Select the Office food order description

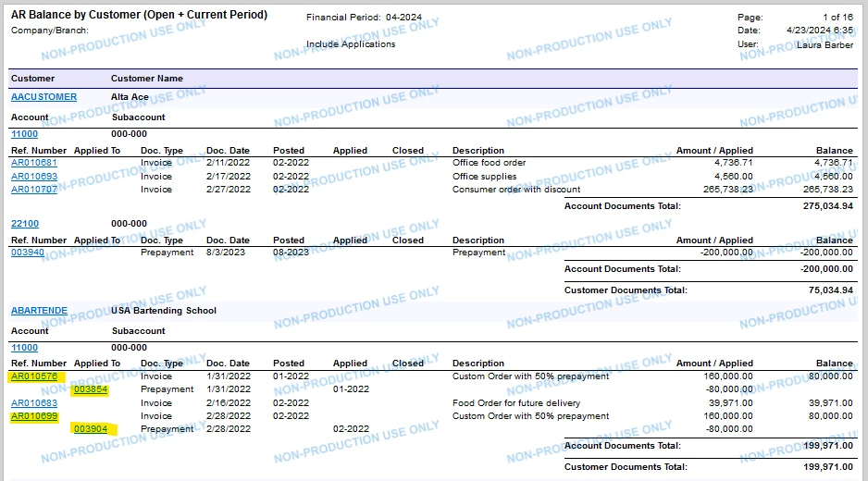(489, 163)
